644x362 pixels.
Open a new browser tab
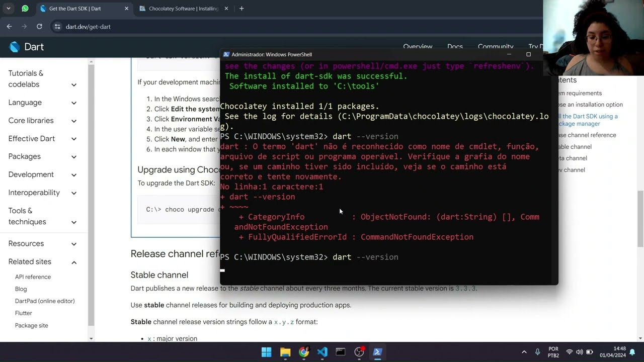(242, 9)
